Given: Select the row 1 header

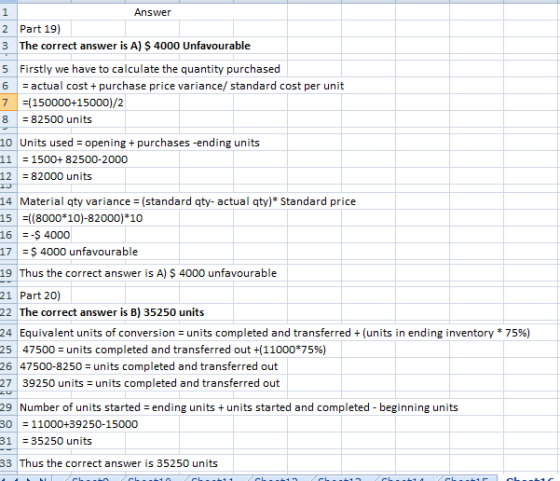Looking at the screenshot, I should [x=8, y=12].
